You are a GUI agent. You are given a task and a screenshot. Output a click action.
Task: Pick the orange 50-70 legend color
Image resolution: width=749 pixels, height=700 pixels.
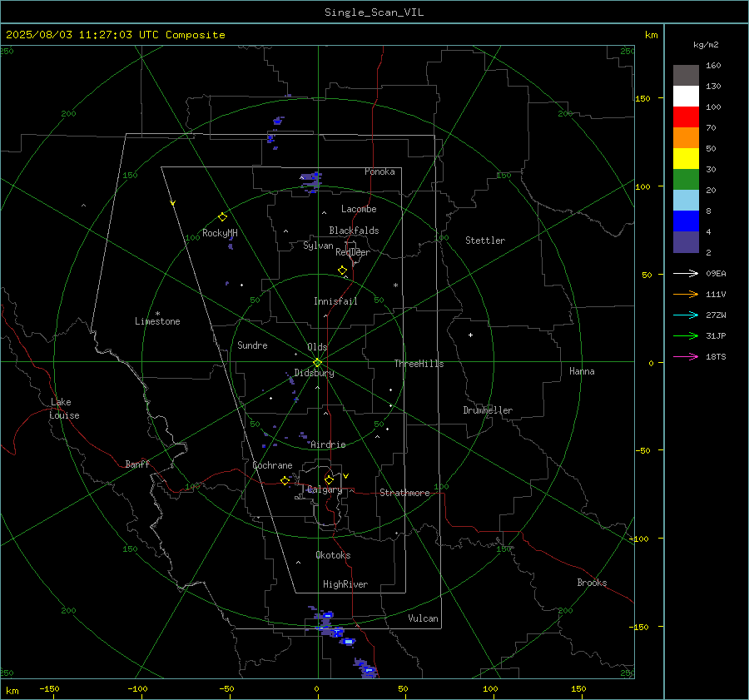pyautogui.click(x=686, y=138)
